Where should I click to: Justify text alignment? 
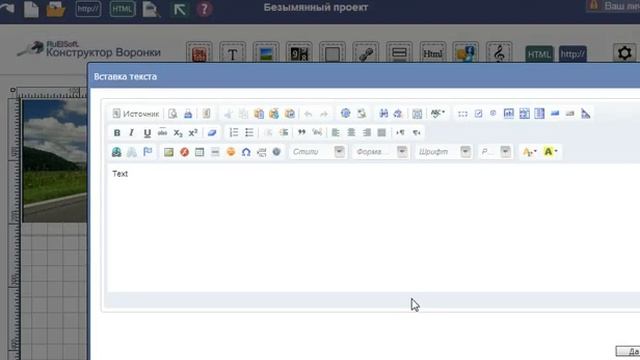pyautogui.click(x=382, y=133)
